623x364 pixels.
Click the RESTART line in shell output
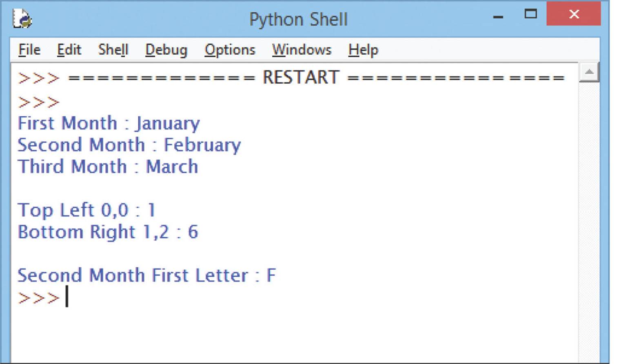[x=291, y=78]
